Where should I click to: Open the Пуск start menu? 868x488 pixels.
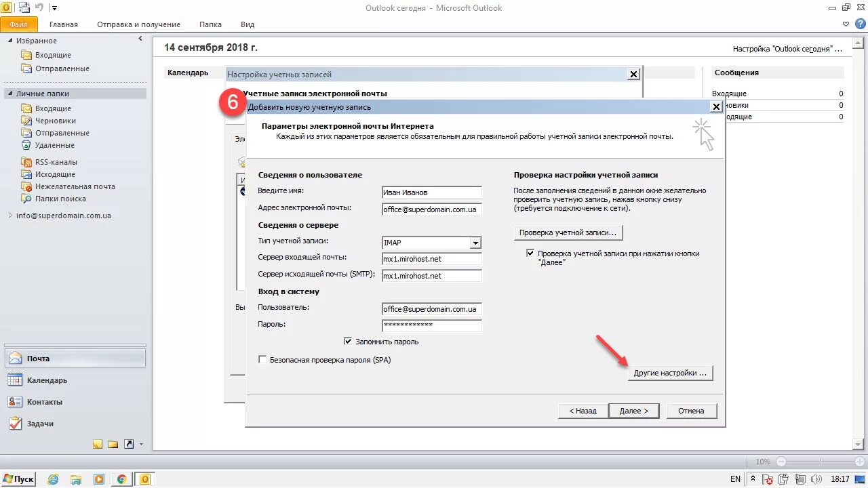18,479
